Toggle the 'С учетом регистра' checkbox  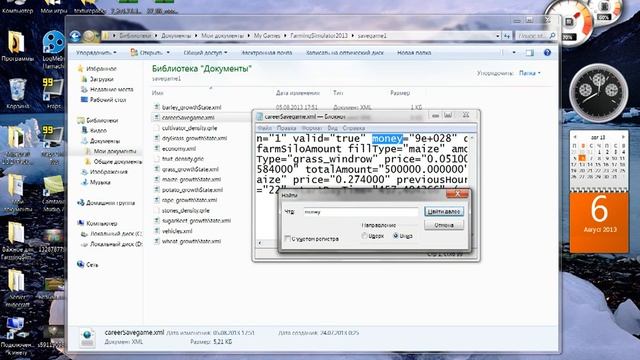pos(287,238)
